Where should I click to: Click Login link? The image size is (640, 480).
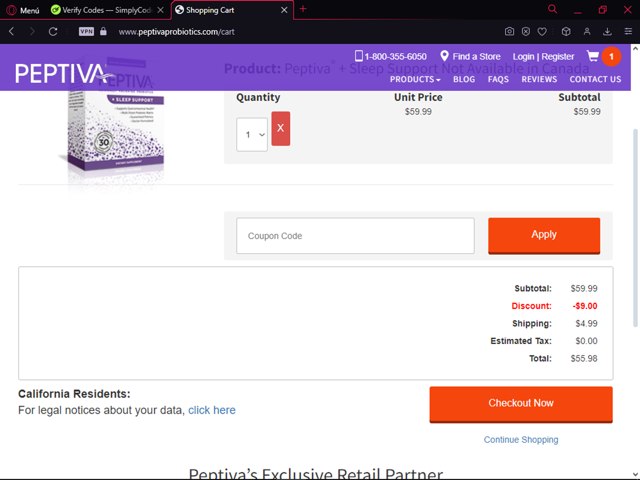(x=523, y=57)
